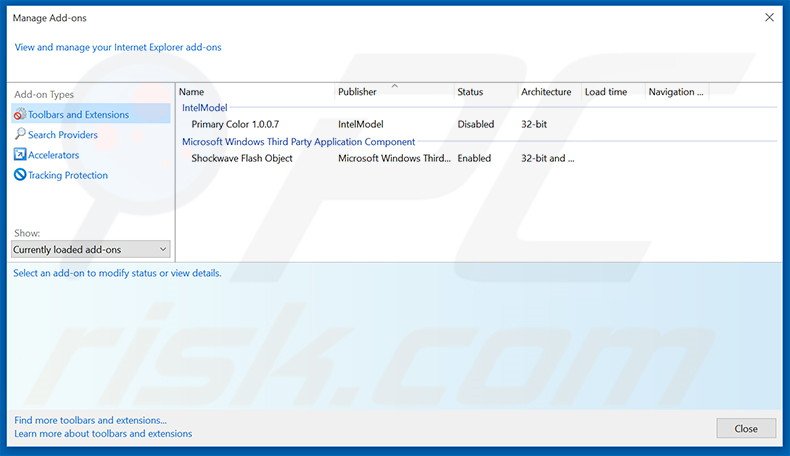
Task: Open Find more toolbars and extensions link
Action: click(90, 420)
